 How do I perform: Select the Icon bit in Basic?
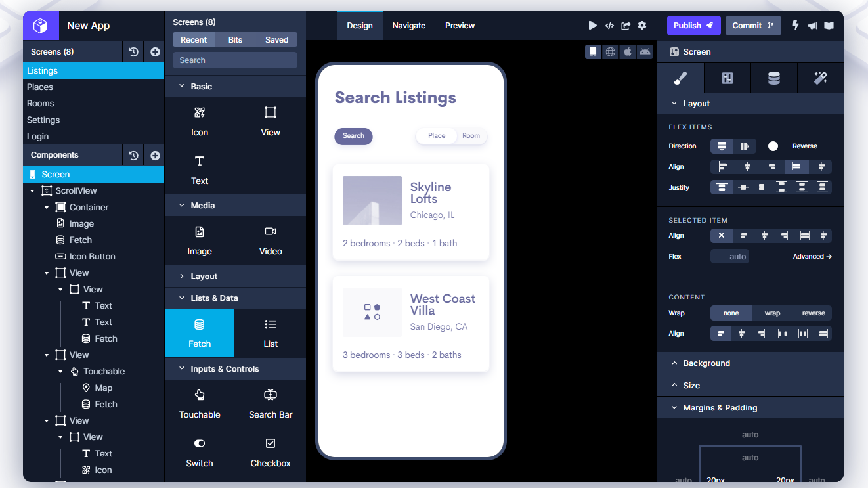[x=200, y=122]
